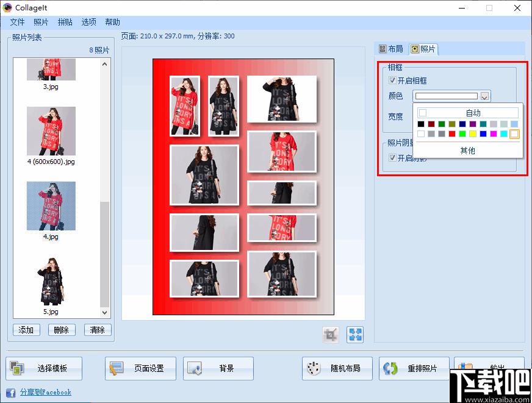Screen dimensions: 532x403
Task: Click the CollageIt app icon in title bar
Action: pyautogui.click(x=7, y=7)
